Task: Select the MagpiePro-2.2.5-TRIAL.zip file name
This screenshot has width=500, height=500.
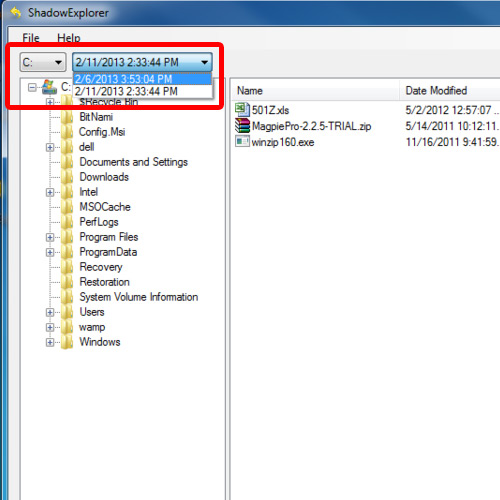Action: tap(311, 126)
